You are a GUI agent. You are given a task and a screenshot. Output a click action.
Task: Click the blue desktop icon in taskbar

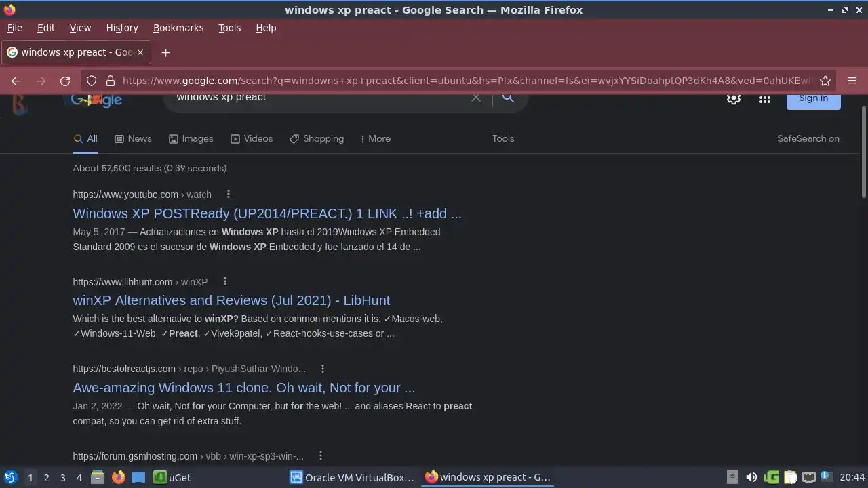point(138,477)
